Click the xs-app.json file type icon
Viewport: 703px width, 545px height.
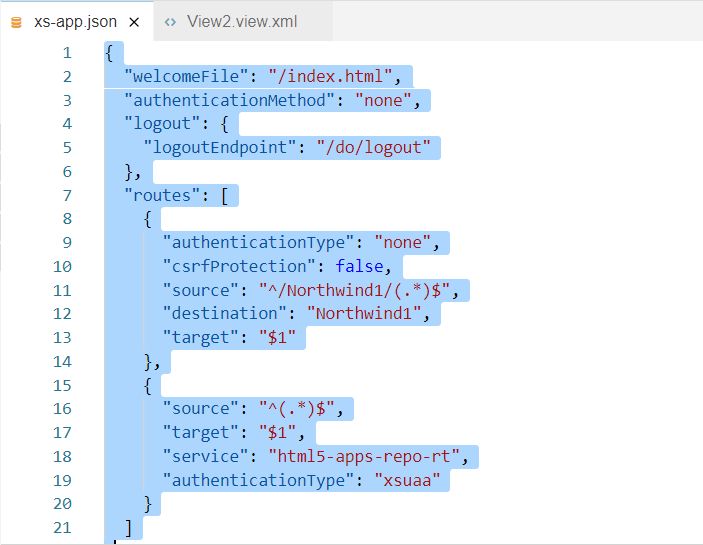(x=16, y=22)
